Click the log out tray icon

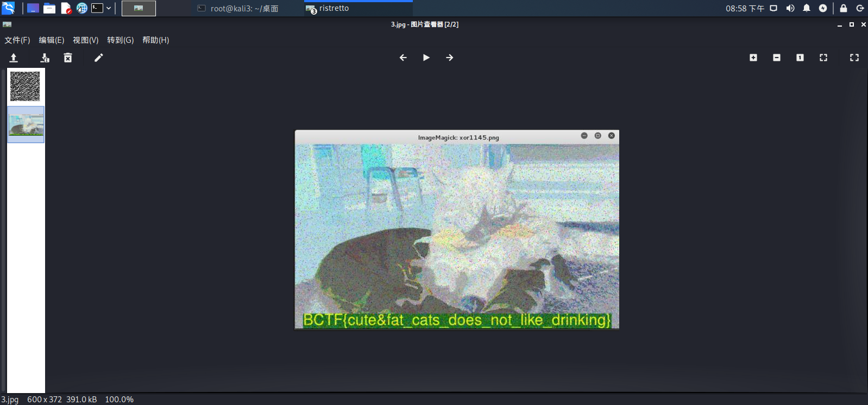pyautogui.click(x=860, y=8)
